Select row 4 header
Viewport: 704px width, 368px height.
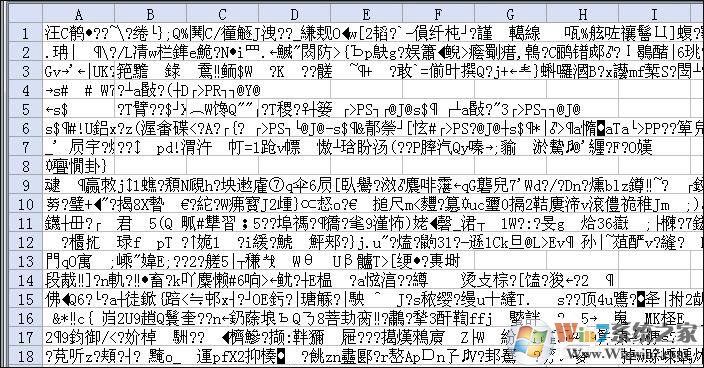coord(26,90)
